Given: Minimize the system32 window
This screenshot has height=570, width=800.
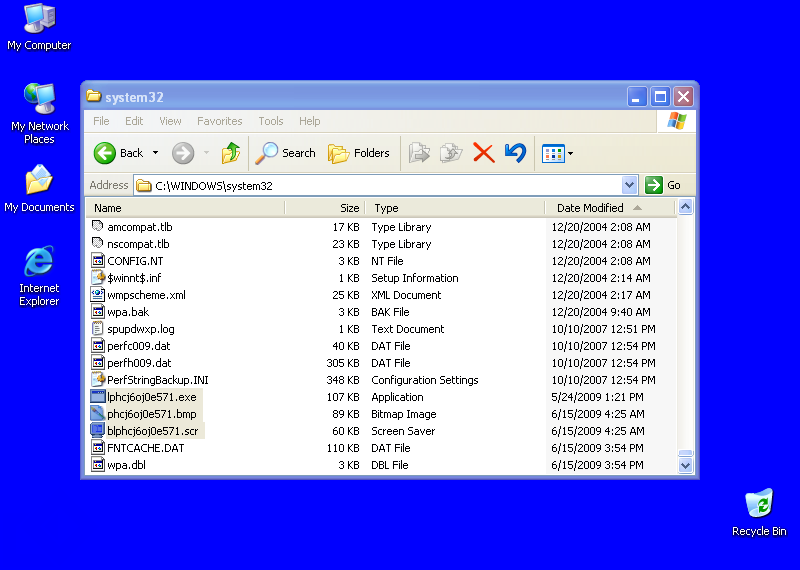Looking at the screenshot, I should tap(636, 96).
